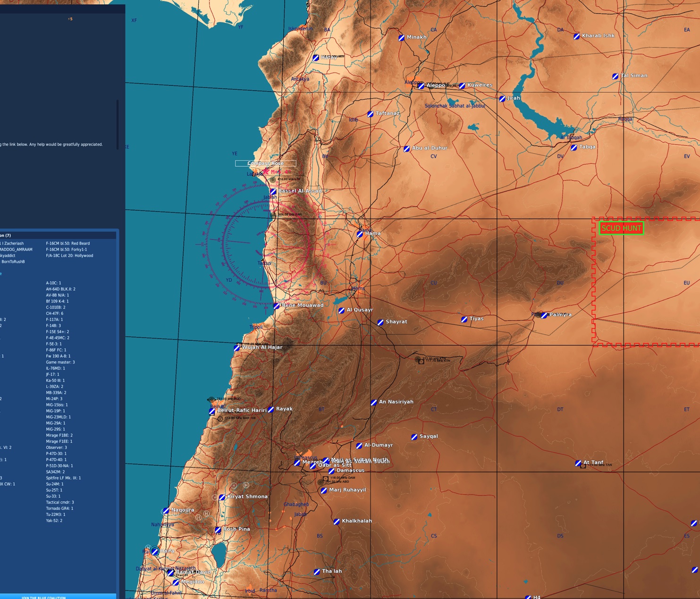Click the Kharab Ishk airfield icon
The image size is (700, 599).
tap(577, 36)
